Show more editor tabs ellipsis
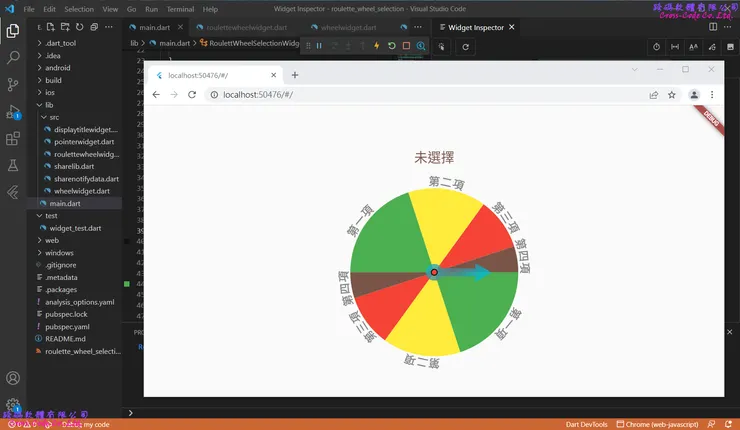740x430 pixels. coord(418,27)
